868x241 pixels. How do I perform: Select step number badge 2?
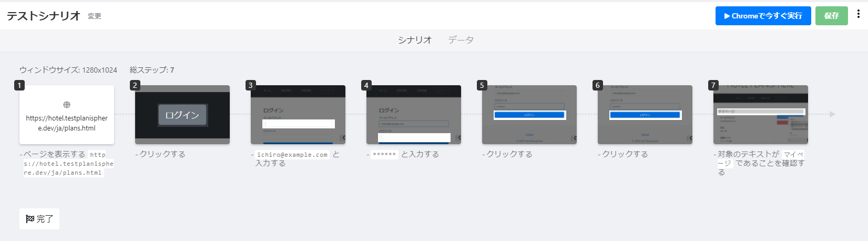[x=135, y=85]
